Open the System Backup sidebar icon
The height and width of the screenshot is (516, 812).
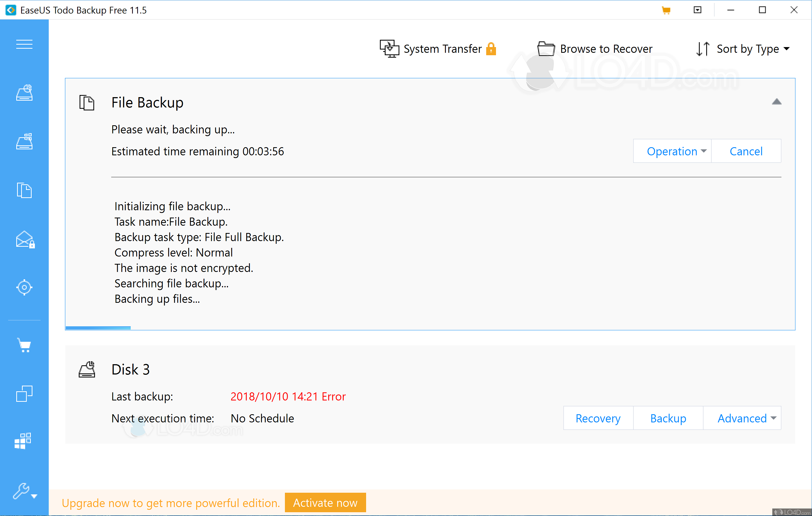coord(24,93)
